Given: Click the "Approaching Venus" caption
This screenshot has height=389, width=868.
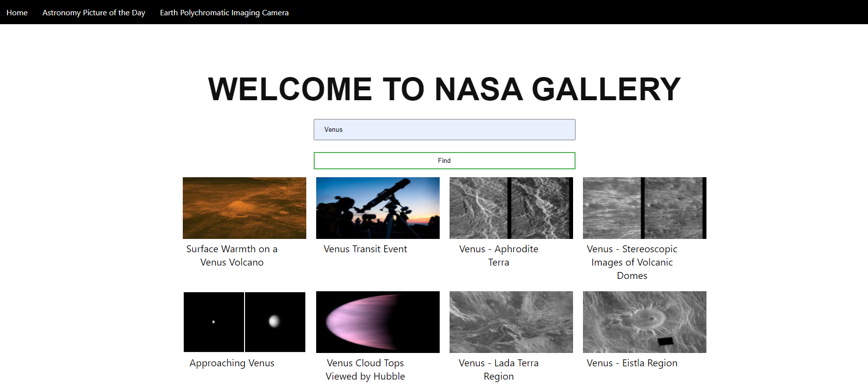Looking at the screenshot, I should point(232,363).
